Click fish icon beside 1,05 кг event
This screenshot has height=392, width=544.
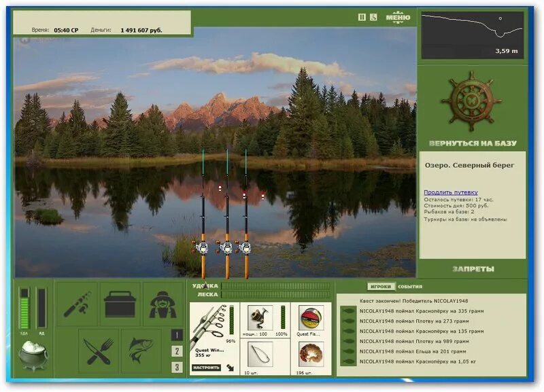pyautogui.click(x=348, y=361)
